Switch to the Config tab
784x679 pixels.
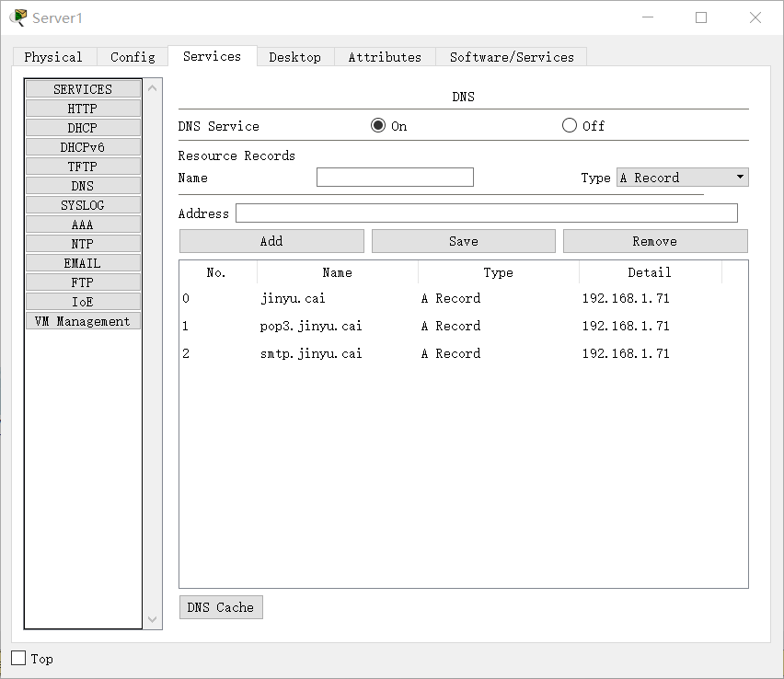pos(133,57)
